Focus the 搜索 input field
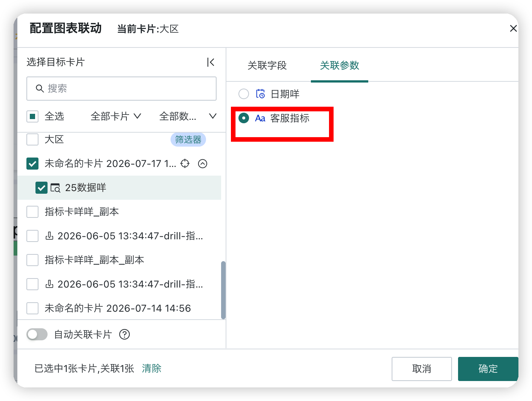The width and height of the screenshot is (532, 401). (121, 89)
